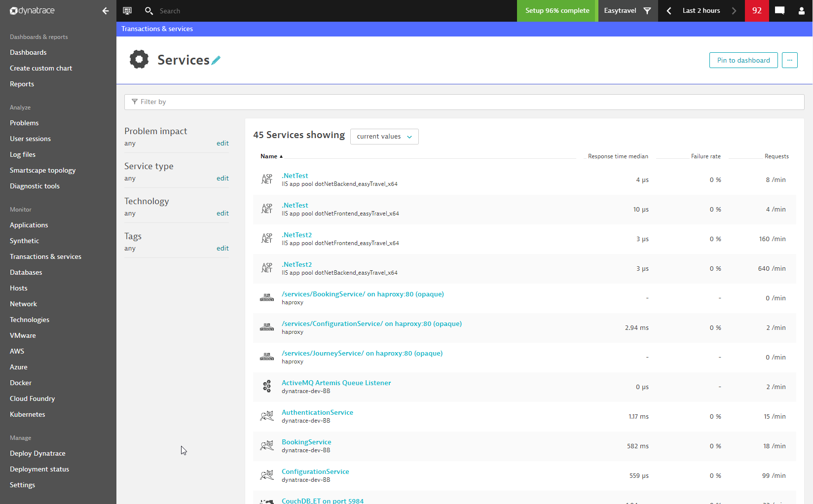Open ActiveMQ Artemis Queue Listener link
The image size is (813, 504).
(x=336, y=383)
